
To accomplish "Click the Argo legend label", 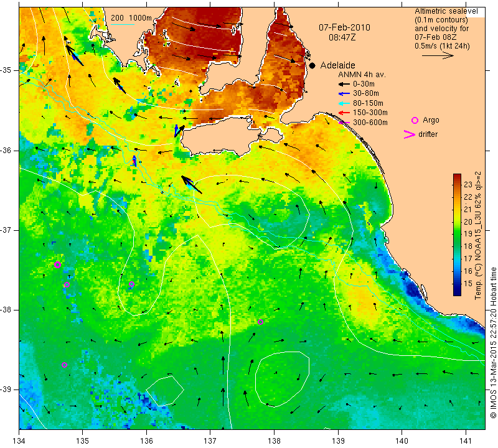I will tap(431, 120).
